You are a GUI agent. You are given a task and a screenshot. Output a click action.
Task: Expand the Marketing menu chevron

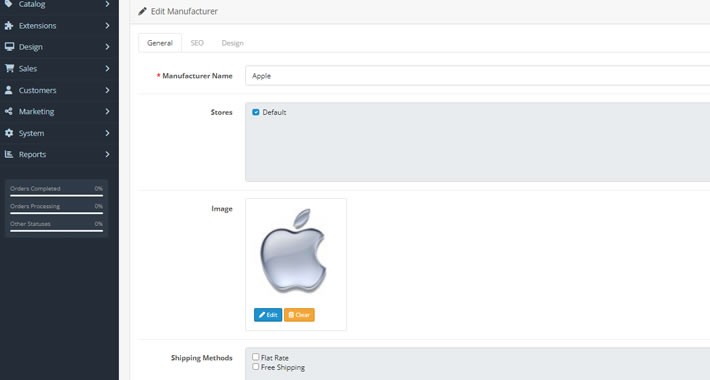click(x=107, y=111)
